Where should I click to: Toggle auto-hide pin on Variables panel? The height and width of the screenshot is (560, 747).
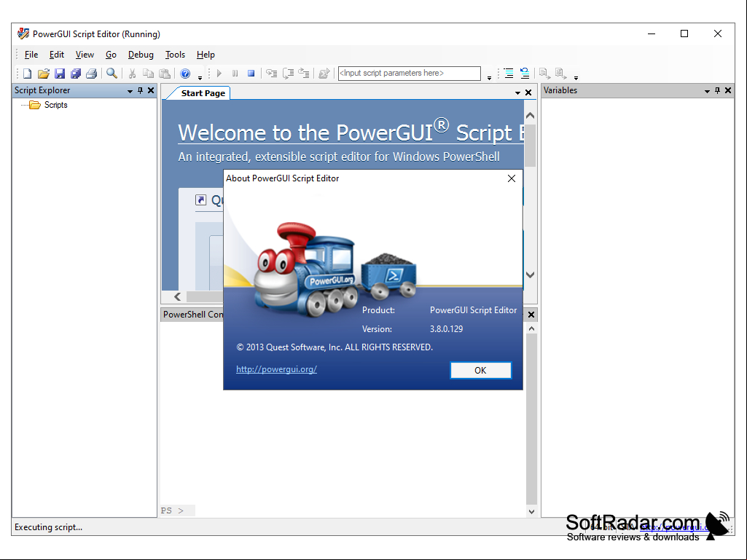717,90
